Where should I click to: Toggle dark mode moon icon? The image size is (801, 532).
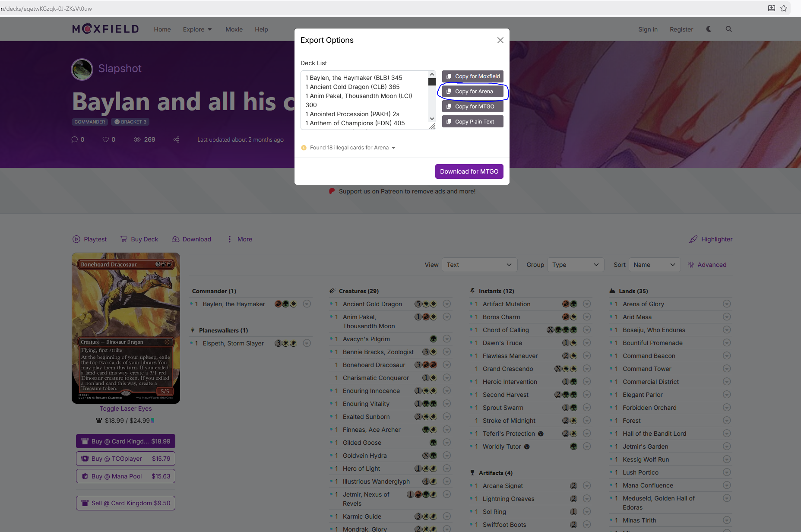pos(709,29)
